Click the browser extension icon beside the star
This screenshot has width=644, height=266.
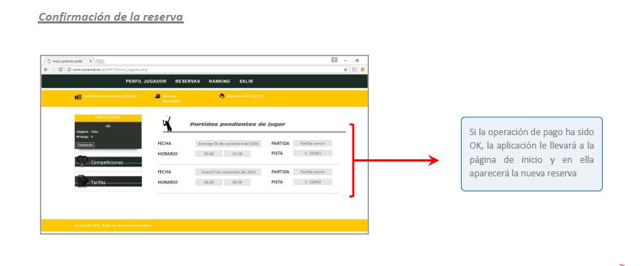tap(354, 70)
